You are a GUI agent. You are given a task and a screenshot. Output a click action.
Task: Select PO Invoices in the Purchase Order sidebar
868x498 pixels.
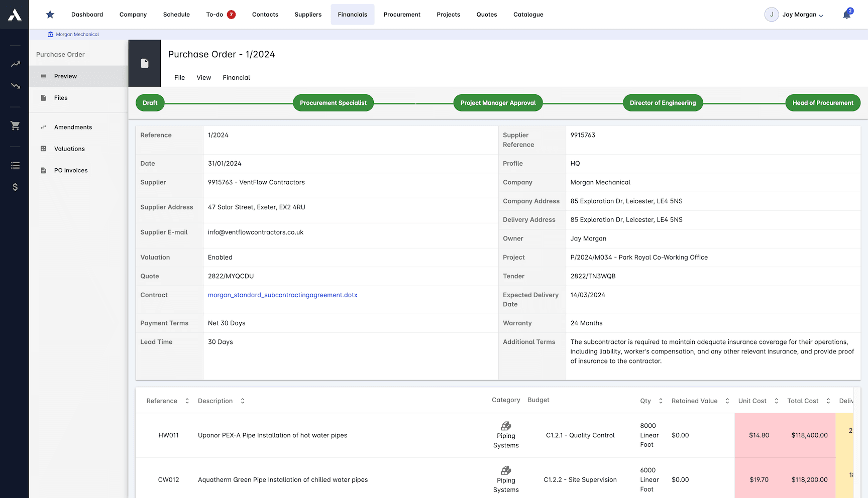pos(71,170)
